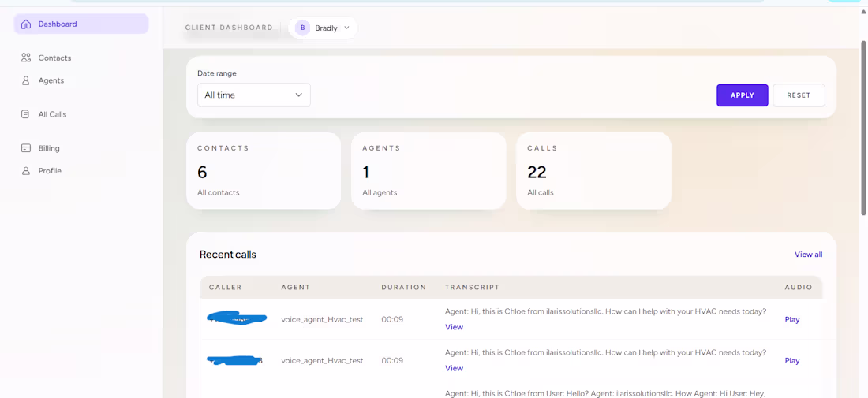This screenshot has height=398, width=868.
Task: Click the 00:09 duration in first row
Action: pos(392,319)
